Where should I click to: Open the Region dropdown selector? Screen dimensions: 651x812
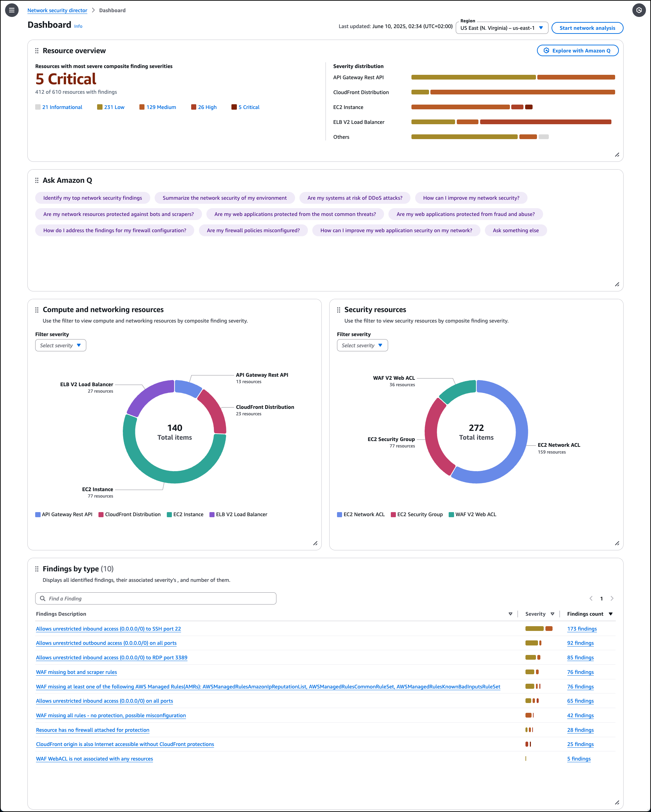[x=501, y=28]
